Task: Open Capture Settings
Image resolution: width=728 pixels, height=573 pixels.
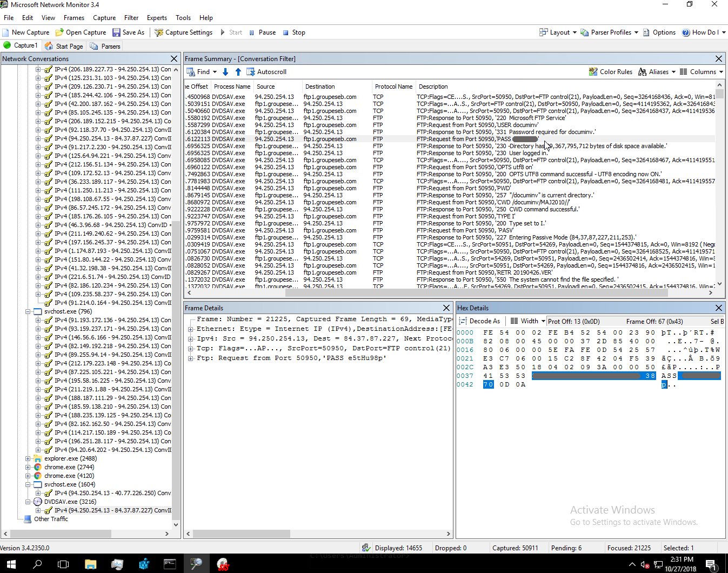Action: pyautogui.click(x=183, y=32)
